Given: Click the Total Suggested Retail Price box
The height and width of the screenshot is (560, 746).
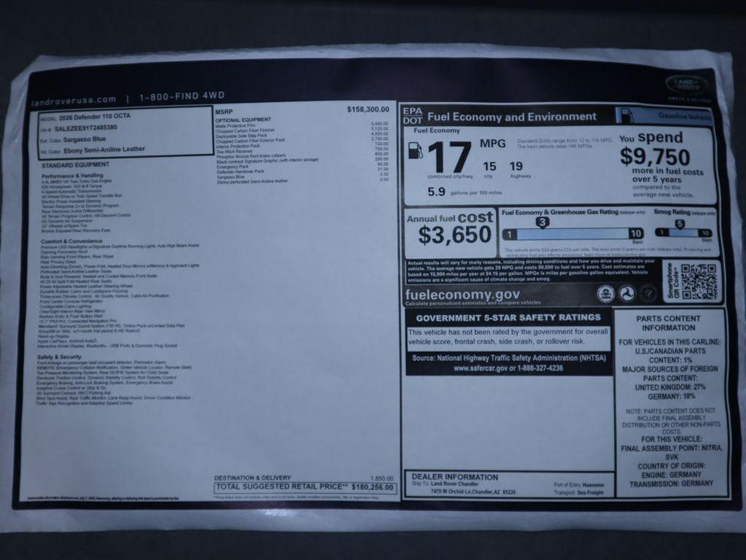Looking at the screenshot, I should [306, 487].
